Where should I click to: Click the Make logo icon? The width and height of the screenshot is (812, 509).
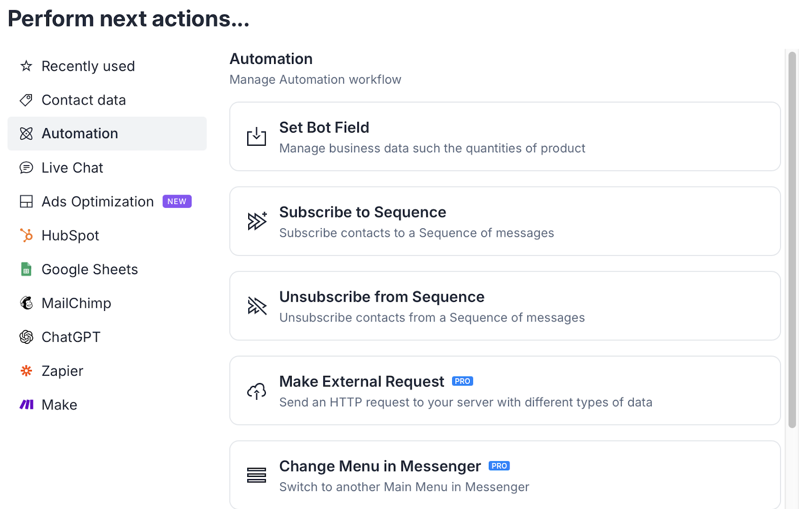[x=26, y=405]
